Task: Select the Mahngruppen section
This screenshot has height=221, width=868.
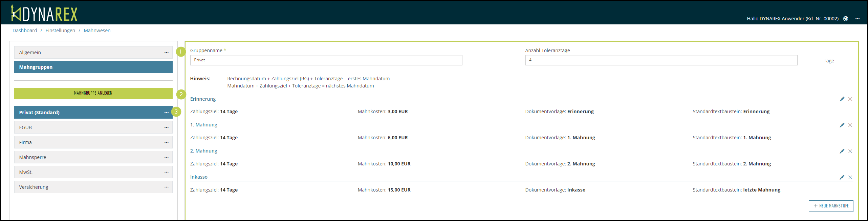Action: click(x=93, y=67)
